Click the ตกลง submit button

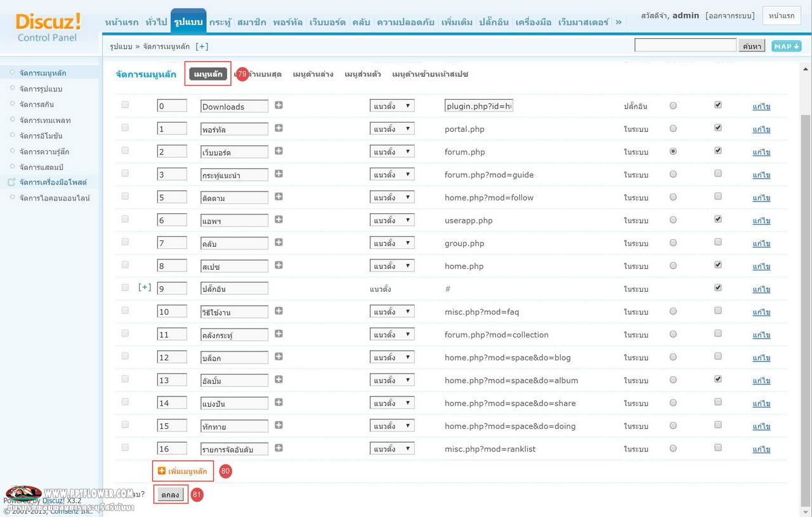click(171, 495)
